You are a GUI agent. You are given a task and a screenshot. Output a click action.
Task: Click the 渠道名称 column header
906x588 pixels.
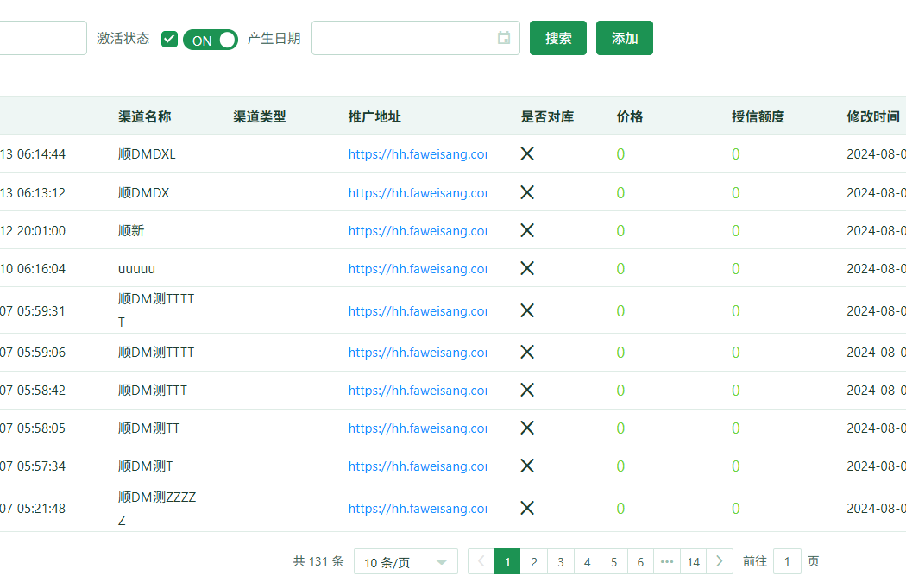(x=144, y=116)
